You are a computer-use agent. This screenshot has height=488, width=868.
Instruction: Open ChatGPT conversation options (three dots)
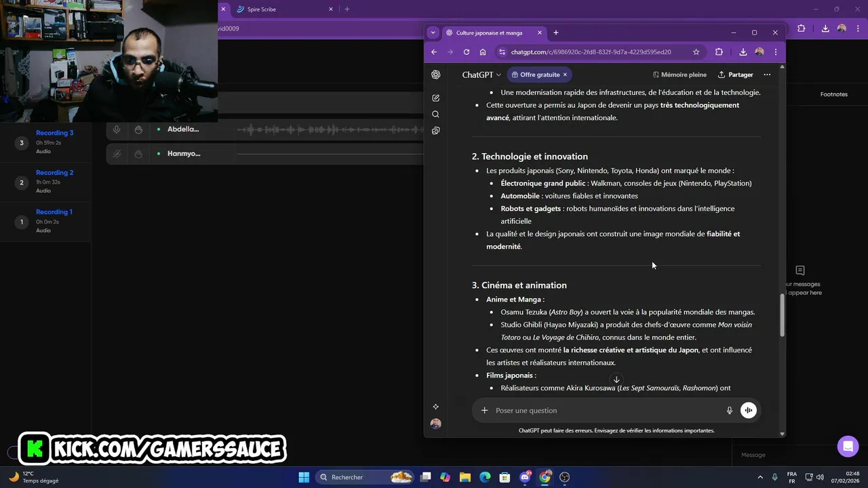pos(767,75)
